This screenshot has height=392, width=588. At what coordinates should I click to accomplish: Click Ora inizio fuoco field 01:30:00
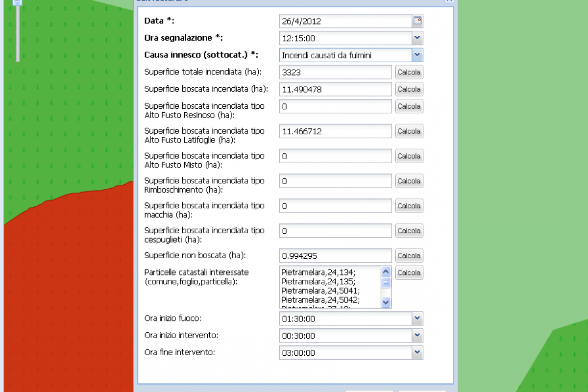(346, 318)
